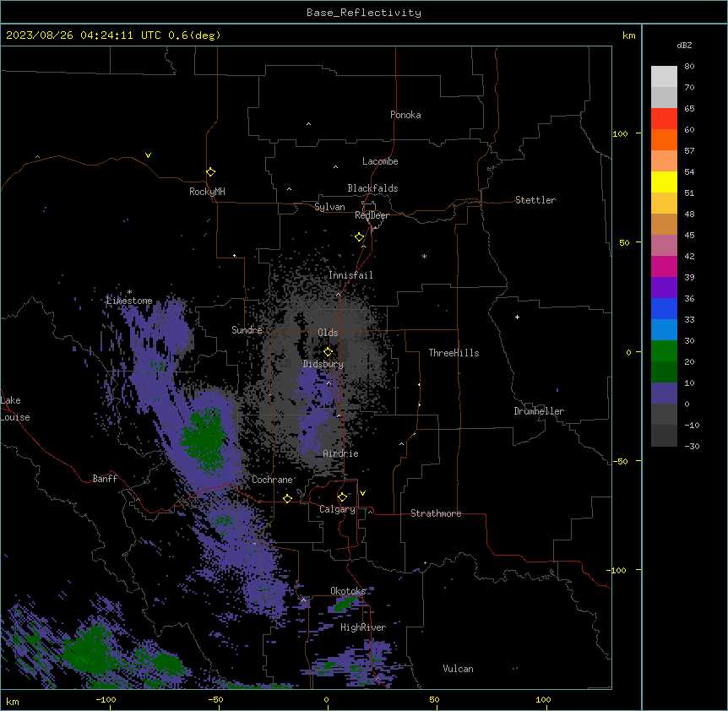Click the Vulcan label
Screen dimensions: 728x711
coord(459,669)
